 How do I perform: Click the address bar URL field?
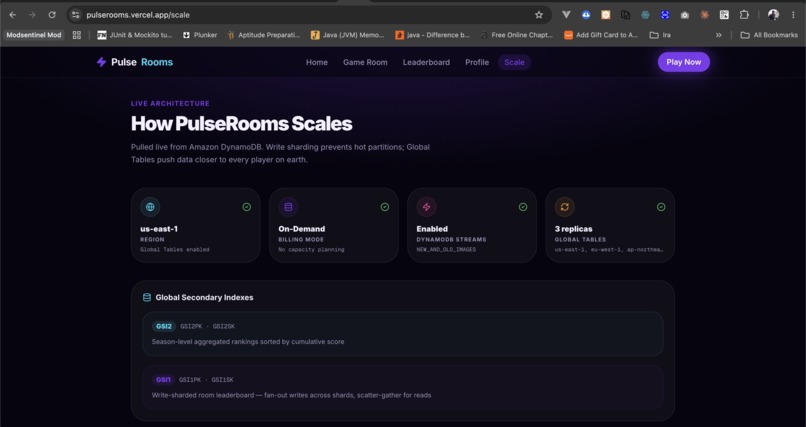click(308, 15)
